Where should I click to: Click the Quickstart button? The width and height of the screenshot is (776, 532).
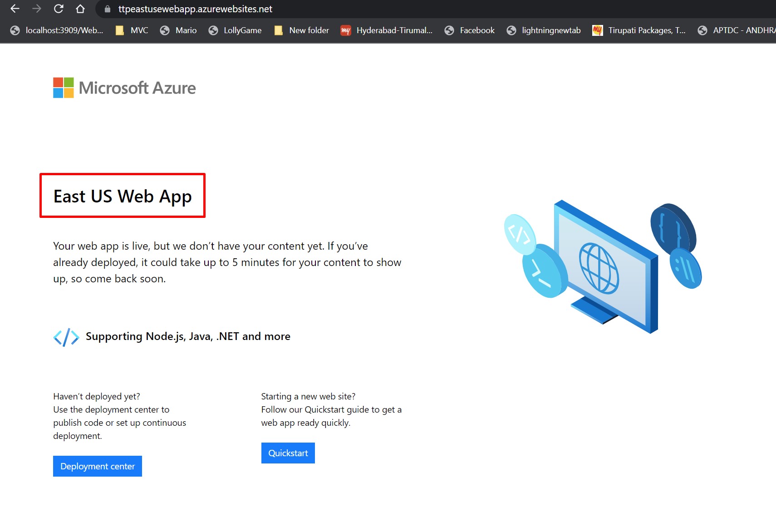tap(288, 453)
